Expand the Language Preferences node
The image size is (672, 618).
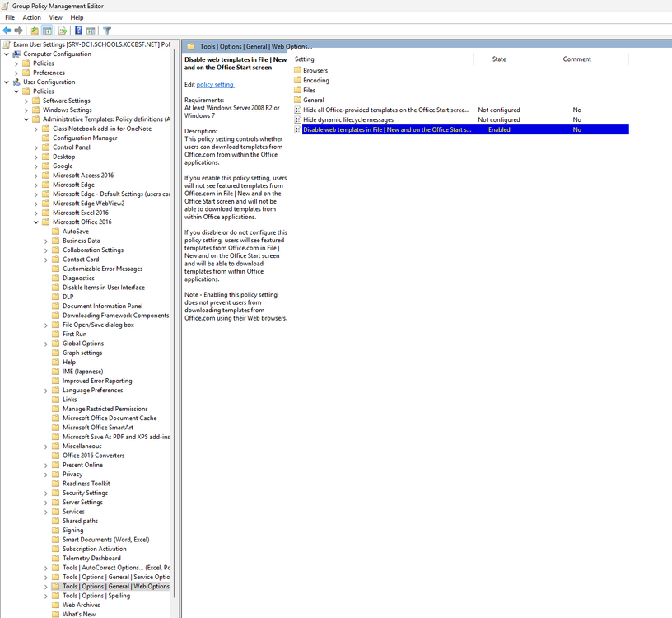[x=46, y=391]
